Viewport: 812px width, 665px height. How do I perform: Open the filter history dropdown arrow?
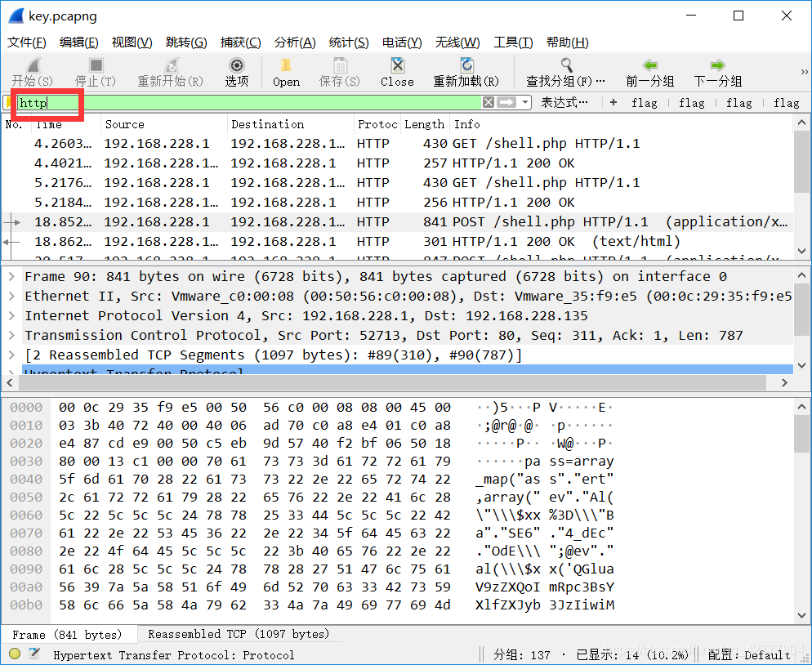pyautogui.click(x=525, y=102)
